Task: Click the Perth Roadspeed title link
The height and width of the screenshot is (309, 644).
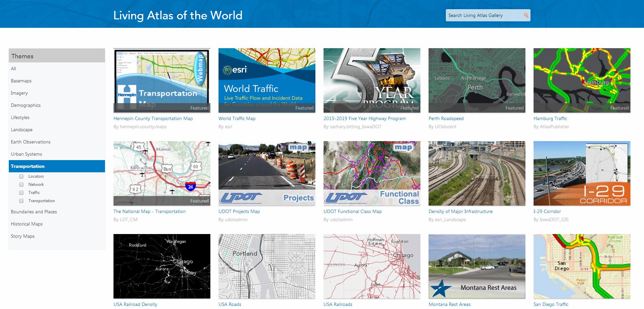Action: pyautogui.click(x=446, y=118)
